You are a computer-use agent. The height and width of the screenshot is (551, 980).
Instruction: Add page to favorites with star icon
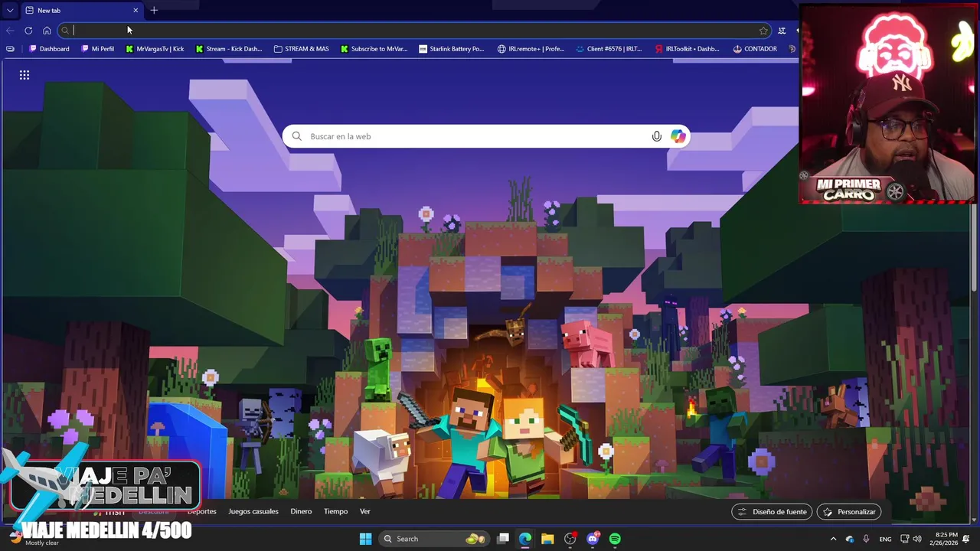pyautogui.click(x=763, y=31)
